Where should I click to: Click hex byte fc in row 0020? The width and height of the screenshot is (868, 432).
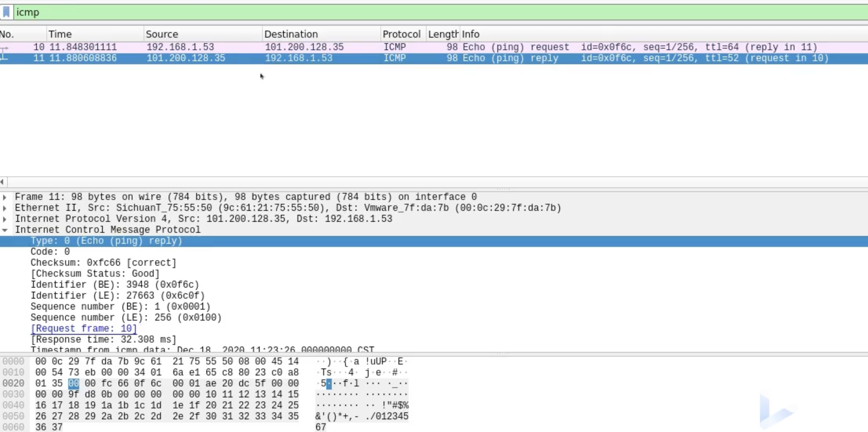pyautogui.click(x=106, y=384)
